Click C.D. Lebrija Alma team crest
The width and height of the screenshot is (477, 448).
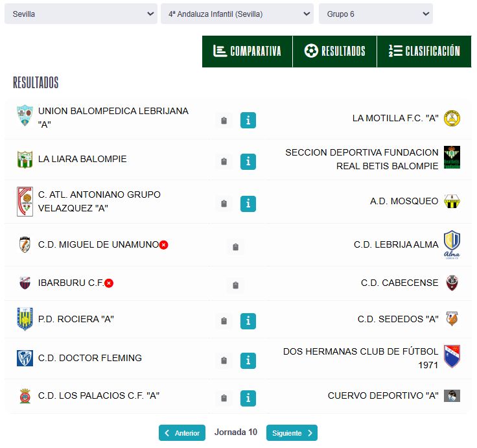click(x=452, y=244)
